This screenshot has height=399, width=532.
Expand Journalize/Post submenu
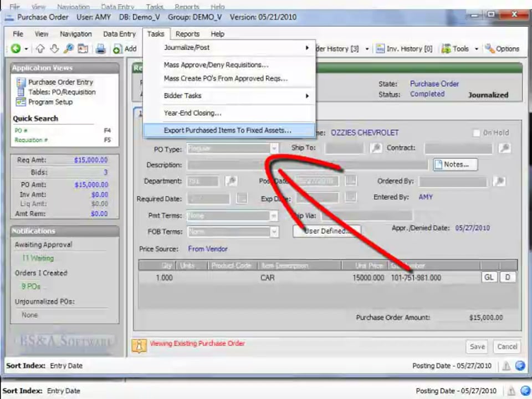point(229,48)
